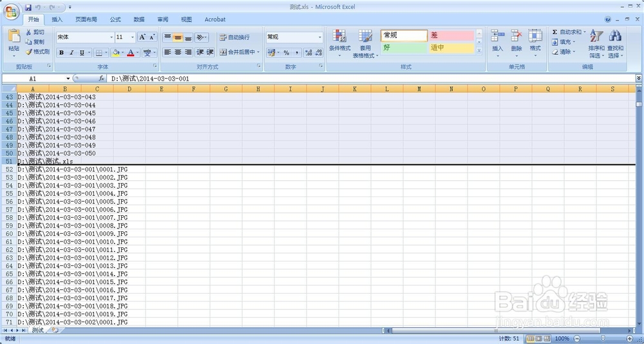Decrease indent
The height and width of the screenshot is (344, 644).
tap(200, 52)
